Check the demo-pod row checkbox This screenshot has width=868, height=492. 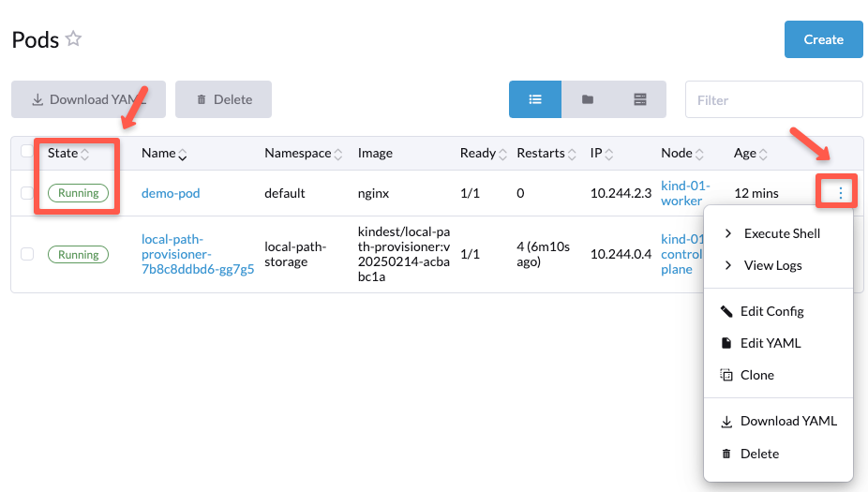[27, 193]
